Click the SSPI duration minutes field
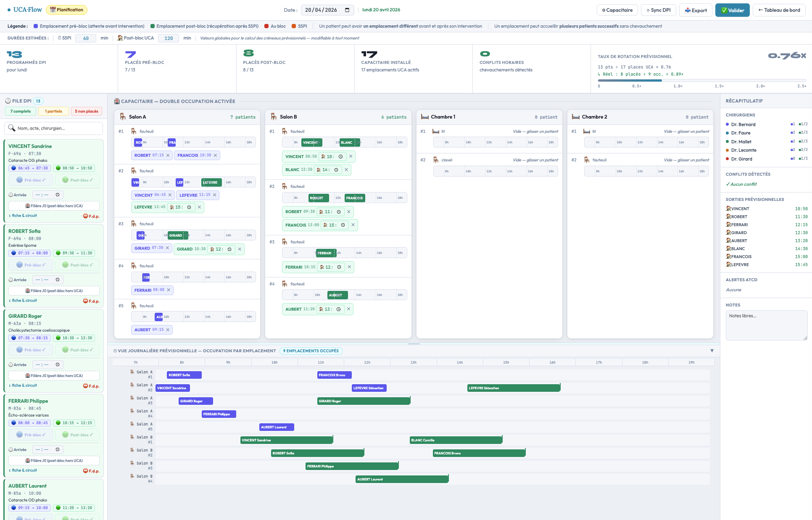 click(x=86, y=38)
